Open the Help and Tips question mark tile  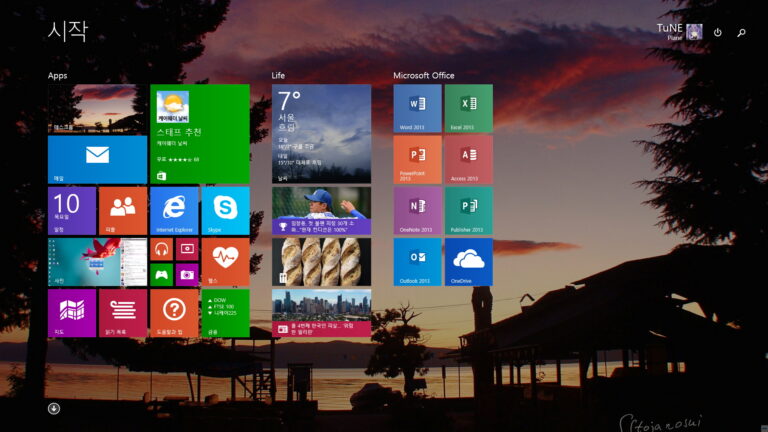click(174, 313)
